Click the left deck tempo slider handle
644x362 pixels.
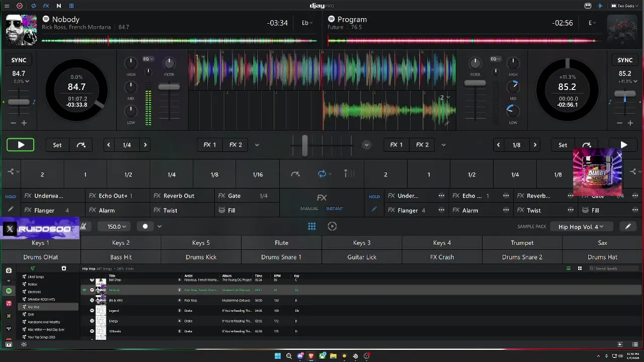click(x=19, y=102)
